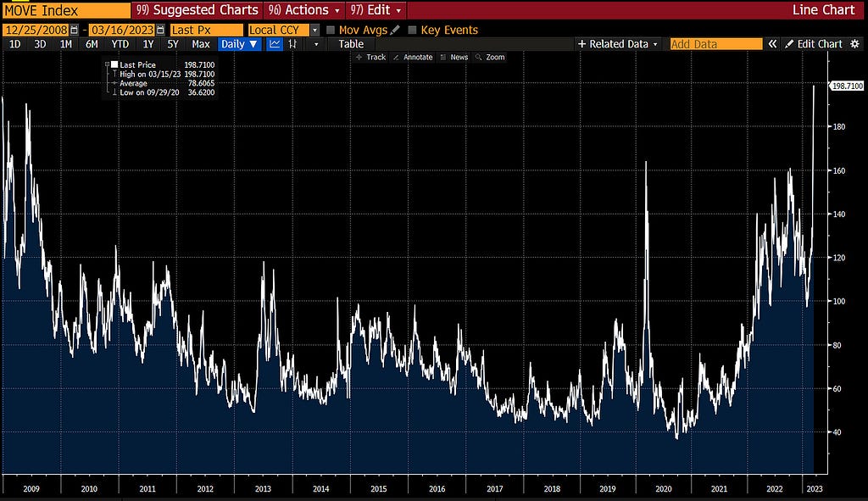The width and height of the screenshot is (868, 501).
Task: Switch to the bar chart type icon
Action: [292, 44]
